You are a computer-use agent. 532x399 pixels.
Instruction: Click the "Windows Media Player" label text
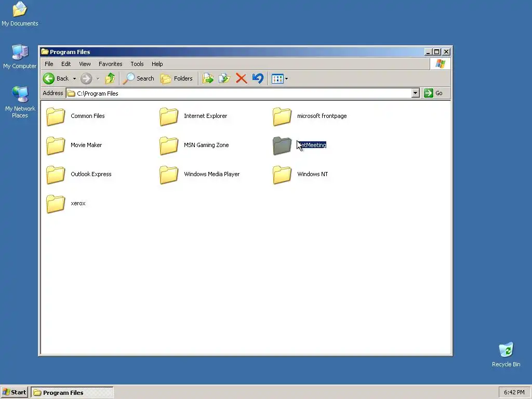tap(212, 174)
